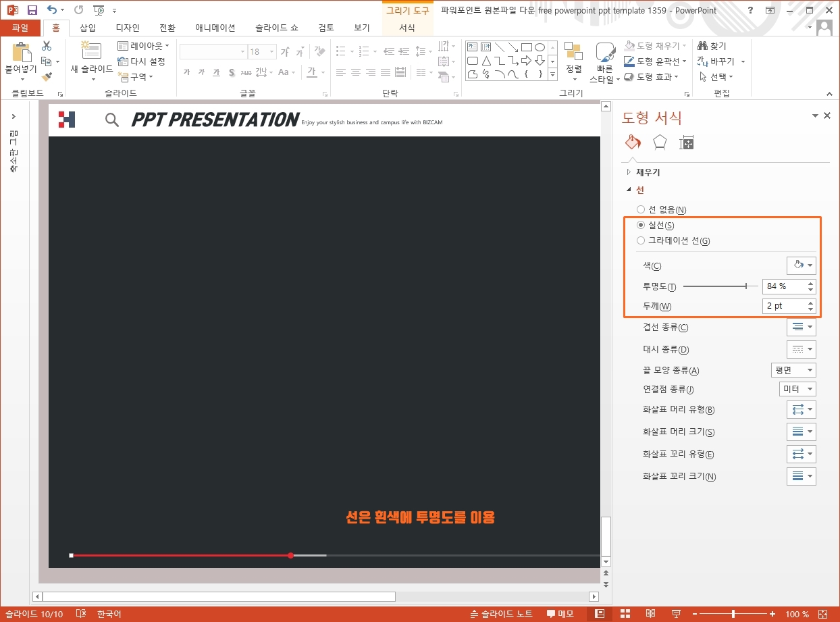This screenshot has height=622, width=840.
Task: Click language indicator 한국어 in status bar
Action: (x=109, y=614)
